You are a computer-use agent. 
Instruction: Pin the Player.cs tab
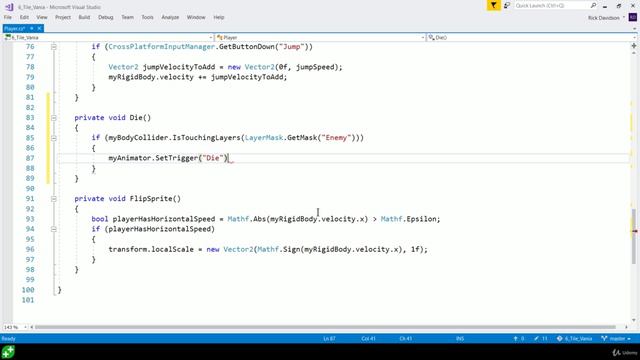click(x=32, y=28)
